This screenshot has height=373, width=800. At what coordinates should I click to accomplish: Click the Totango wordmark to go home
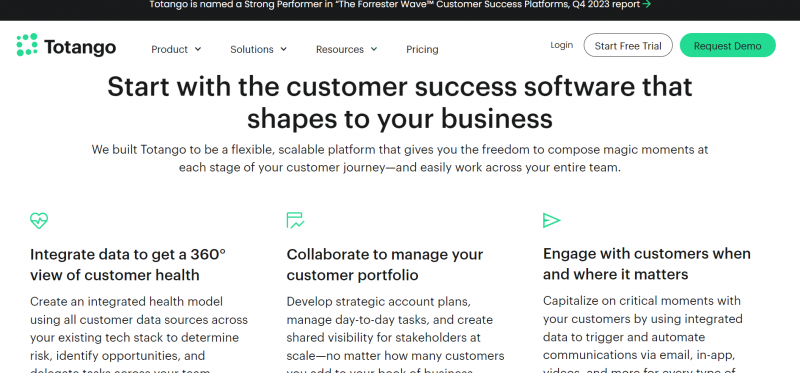[x=80, y=47]
